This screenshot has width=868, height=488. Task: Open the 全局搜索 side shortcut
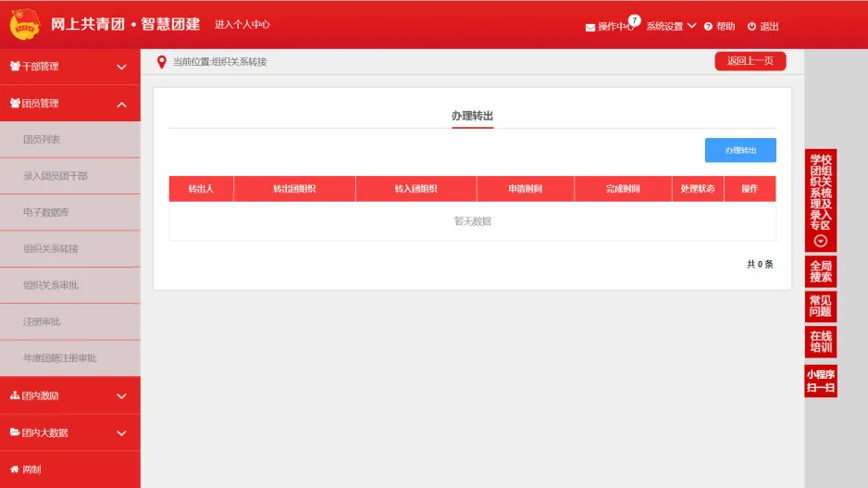point(821,271)
